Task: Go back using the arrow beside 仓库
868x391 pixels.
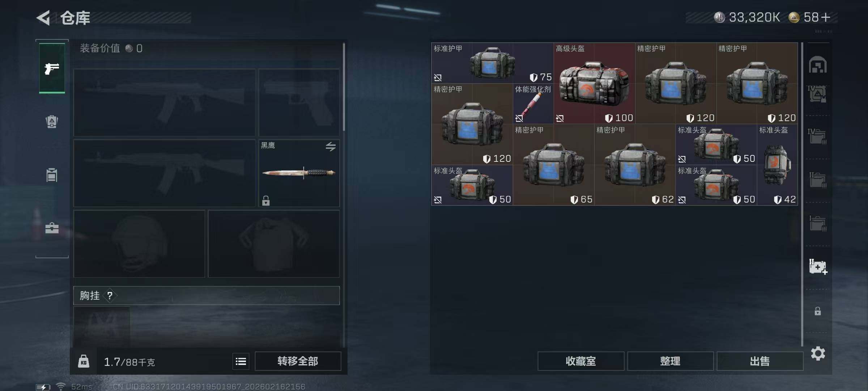Action: pos(43,18)
